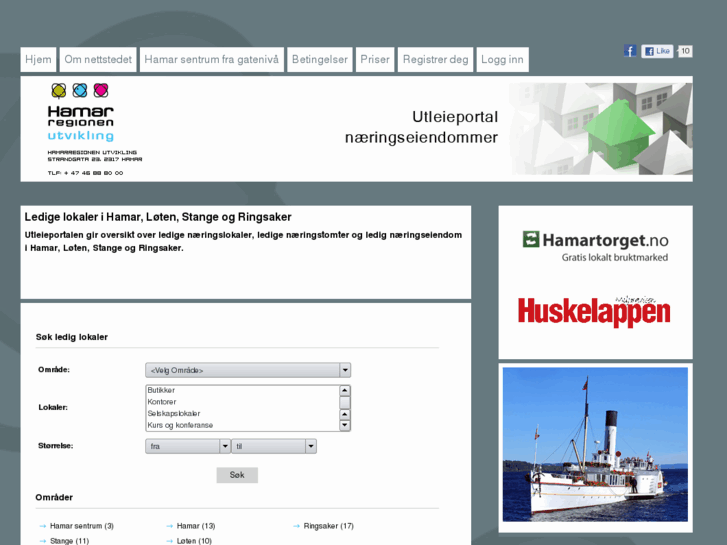This screenshot has width=727, height=545.
Task: Select Selskapslokaler in Lokaler list
Action: 242,414
